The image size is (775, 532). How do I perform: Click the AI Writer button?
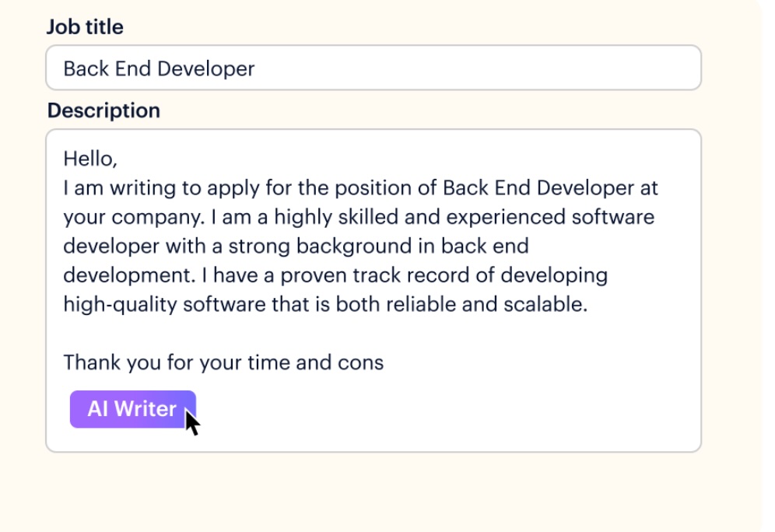[132, 409]
